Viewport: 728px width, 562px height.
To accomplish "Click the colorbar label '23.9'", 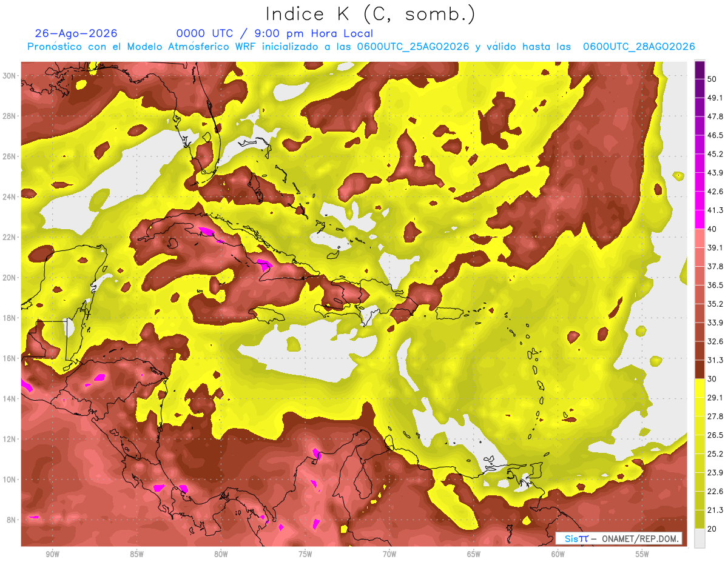I will (715, 472).
